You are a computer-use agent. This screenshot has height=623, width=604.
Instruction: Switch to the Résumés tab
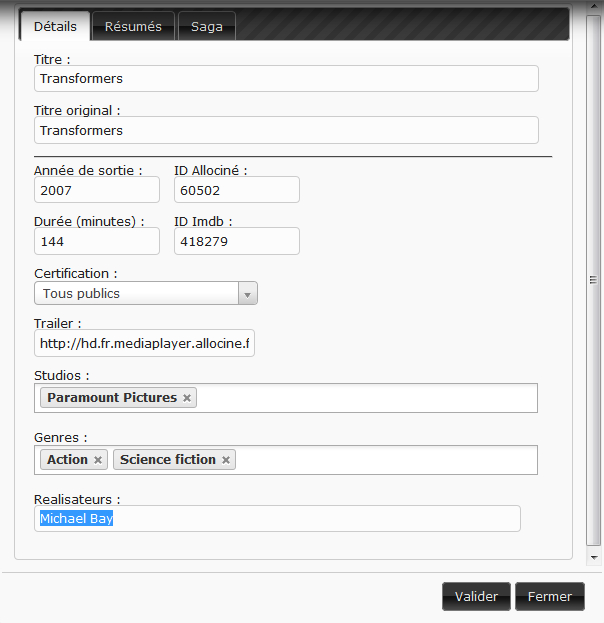coord(133,27)
